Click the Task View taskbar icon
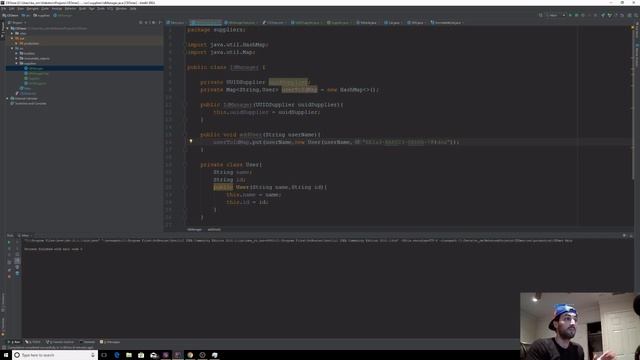The height and width of the screenshot is (360, 640). click(x=104, y=355)
